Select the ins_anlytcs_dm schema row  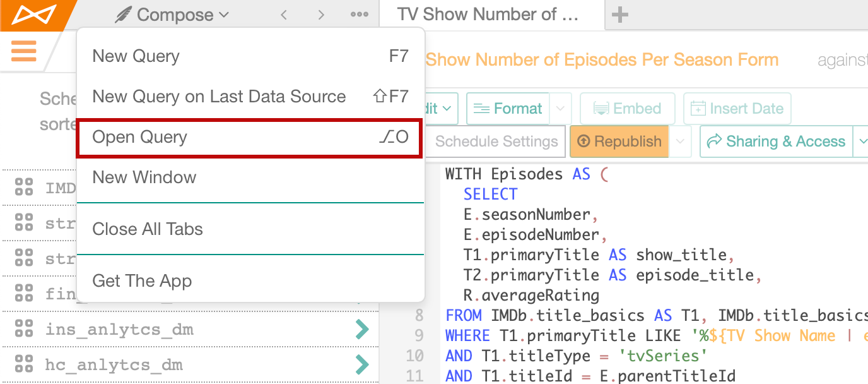click(x=189, y=329)
